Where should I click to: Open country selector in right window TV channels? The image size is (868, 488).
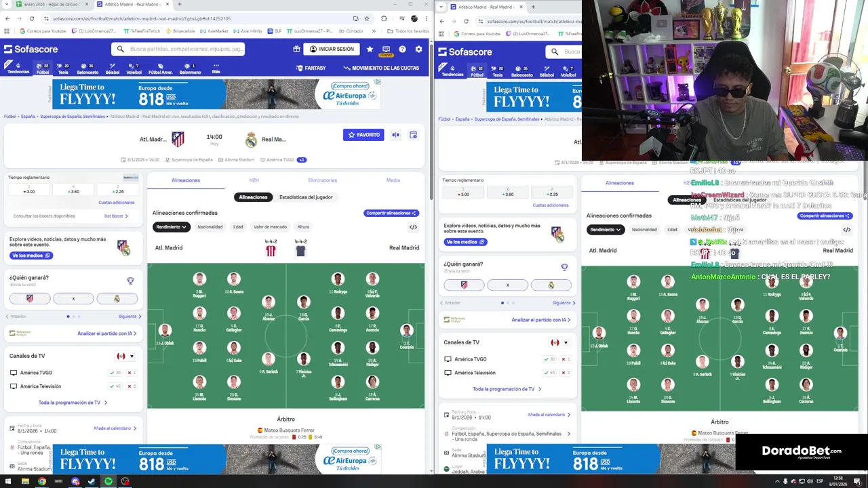tap(559, 342)
